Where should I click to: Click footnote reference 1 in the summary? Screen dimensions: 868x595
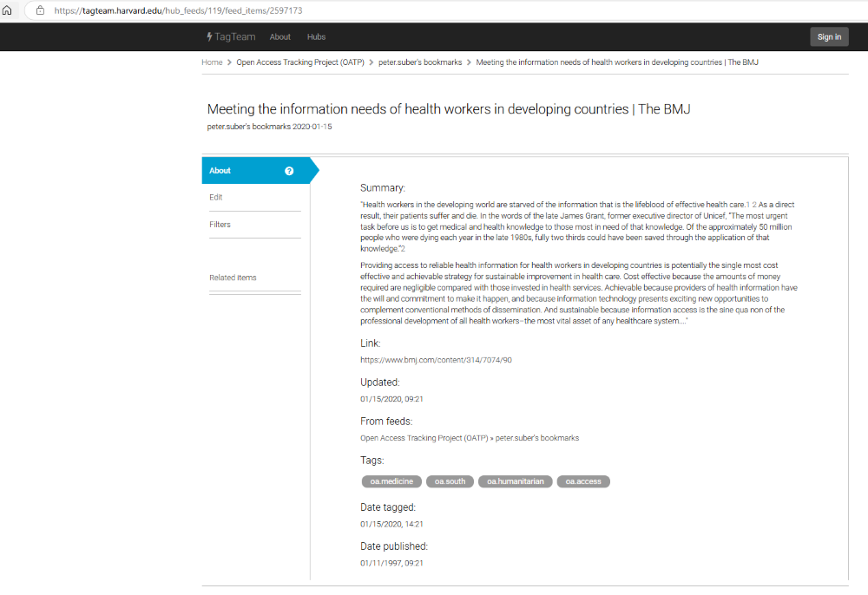tap(748, 205)
